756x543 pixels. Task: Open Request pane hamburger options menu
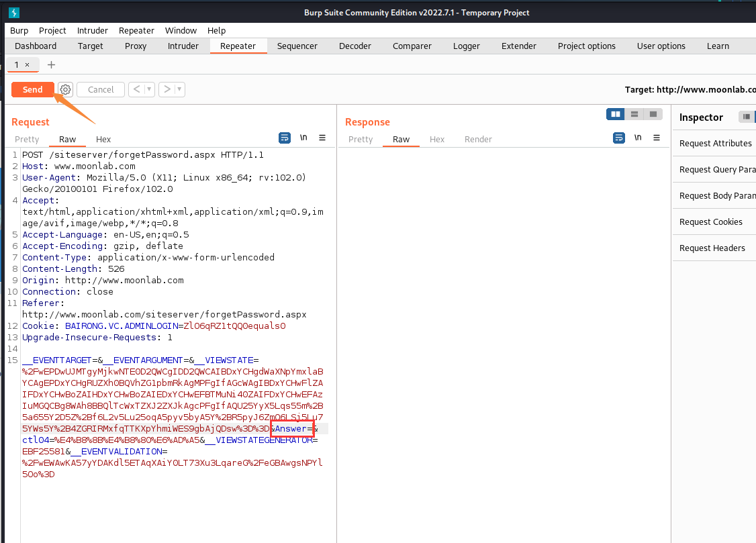coord(322,138)
